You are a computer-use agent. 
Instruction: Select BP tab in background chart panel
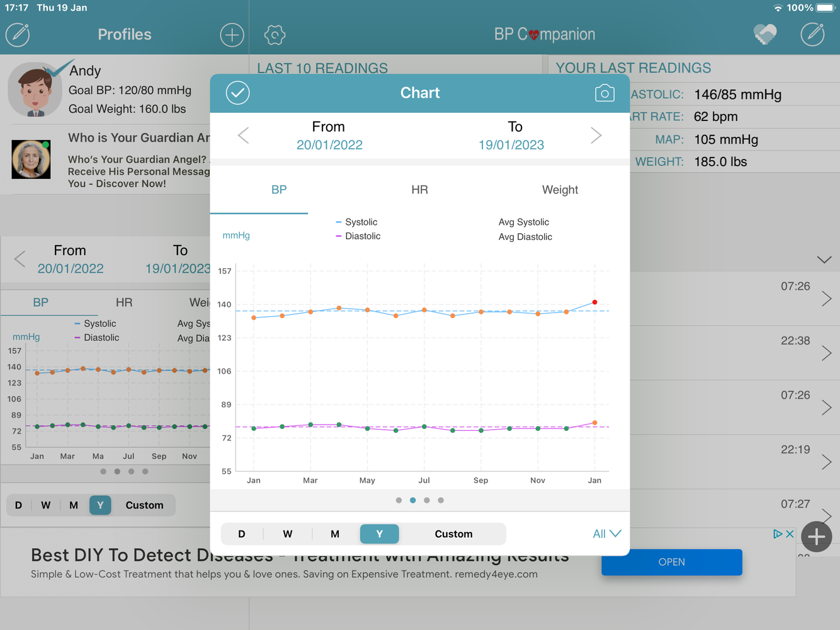(41, 302)
